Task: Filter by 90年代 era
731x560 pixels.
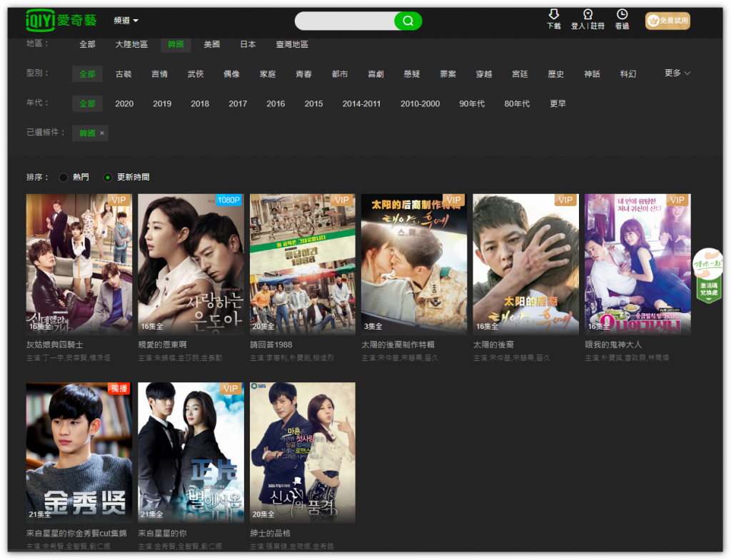Action: 472,104
